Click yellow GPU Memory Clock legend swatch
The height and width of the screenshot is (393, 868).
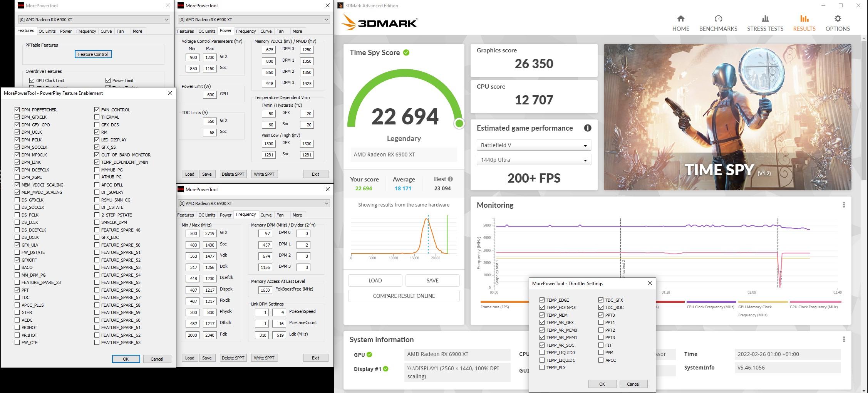pos(762,302)
